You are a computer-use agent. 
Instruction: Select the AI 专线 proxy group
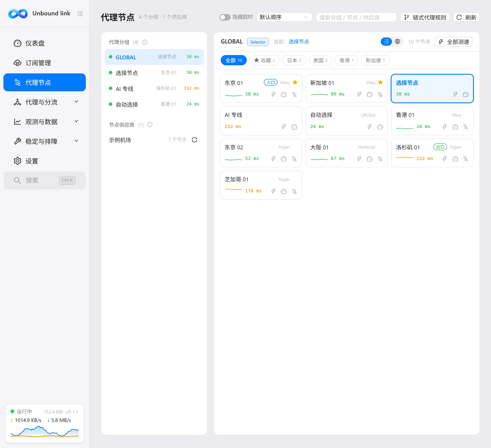pos(154,88)
